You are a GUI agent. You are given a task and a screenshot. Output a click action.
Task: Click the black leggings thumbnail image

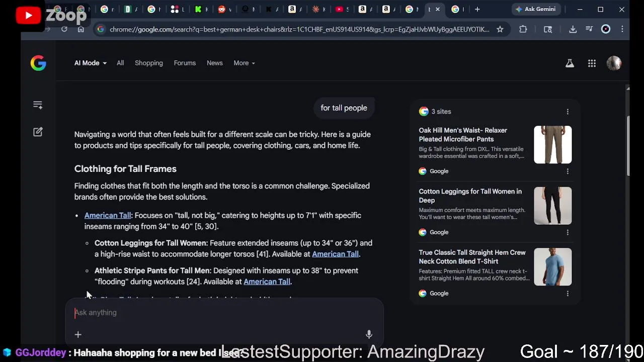[553, 206]
